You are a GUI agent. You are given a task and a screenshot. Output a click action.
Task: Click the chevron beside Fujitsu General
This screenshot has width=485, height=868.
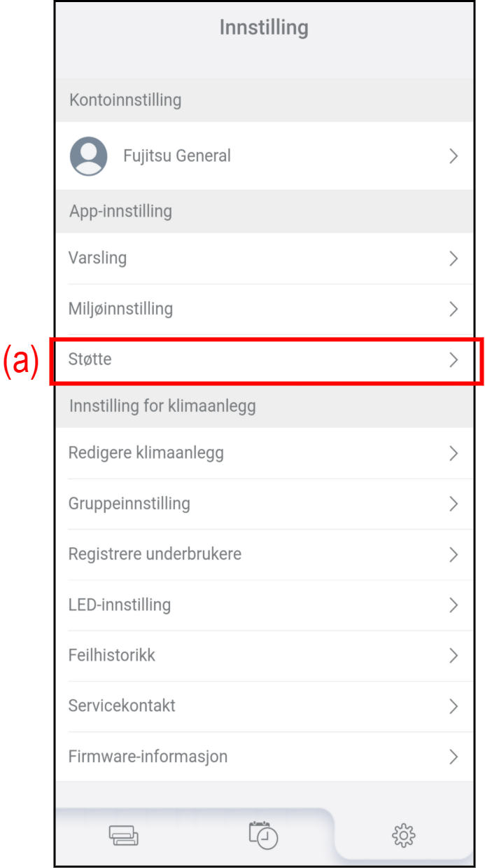point(454,156)
